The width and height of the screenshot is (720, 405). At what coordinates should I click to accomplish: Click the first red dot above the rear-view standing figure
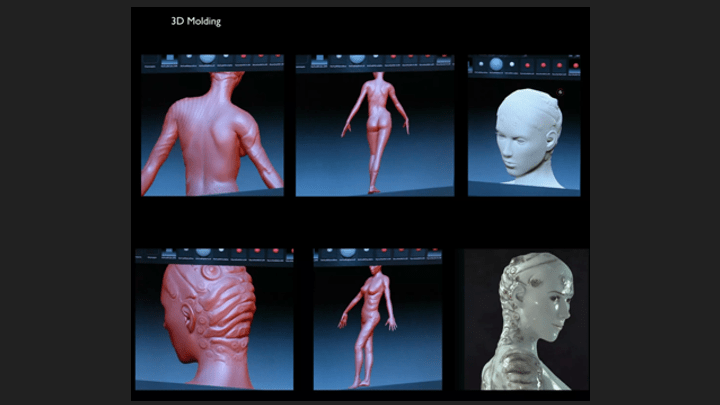(x=392, y=58)
